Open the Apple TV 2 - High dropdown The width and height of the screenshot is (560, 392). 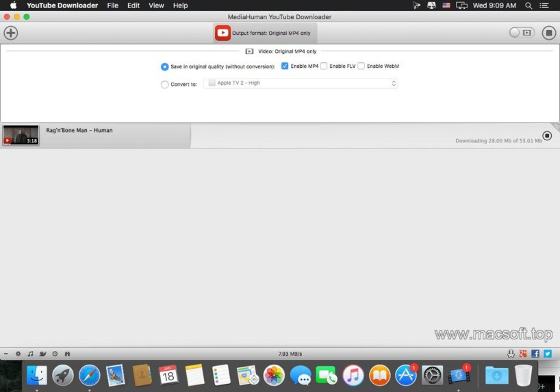(x=301, y=83)
